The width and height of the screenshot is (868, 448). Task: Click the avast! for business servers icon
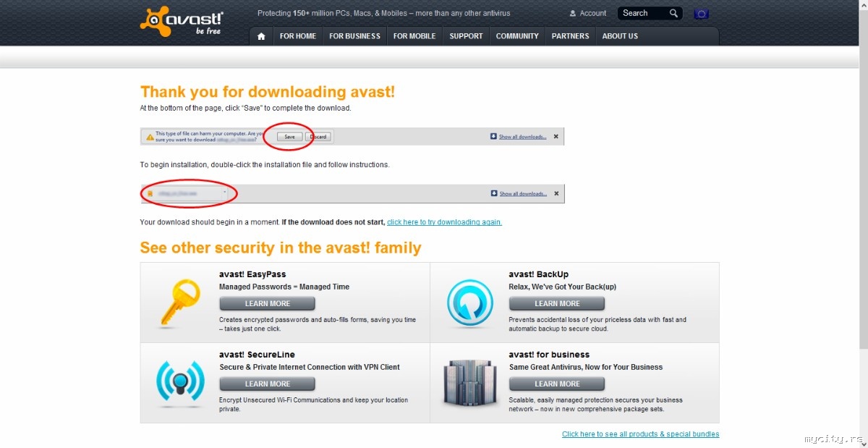pyautogui.click(x=469, y=383)
